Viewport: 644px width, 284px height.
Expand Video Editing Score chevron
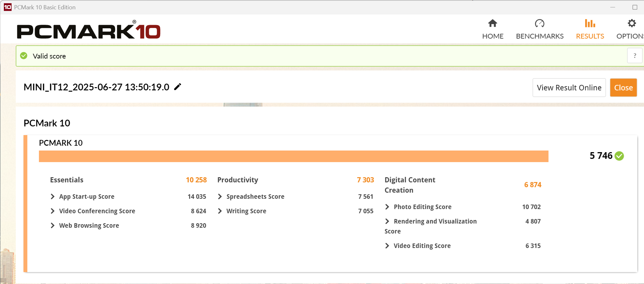(387, 246)
